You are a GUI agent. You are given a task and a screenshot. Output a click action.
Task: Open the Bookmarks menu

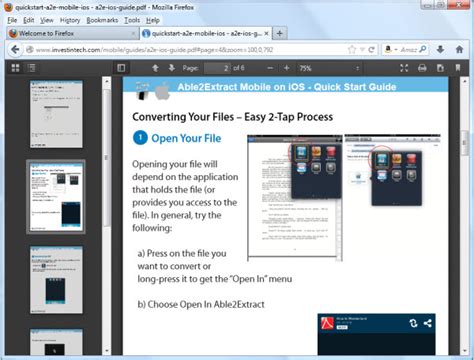102,20
